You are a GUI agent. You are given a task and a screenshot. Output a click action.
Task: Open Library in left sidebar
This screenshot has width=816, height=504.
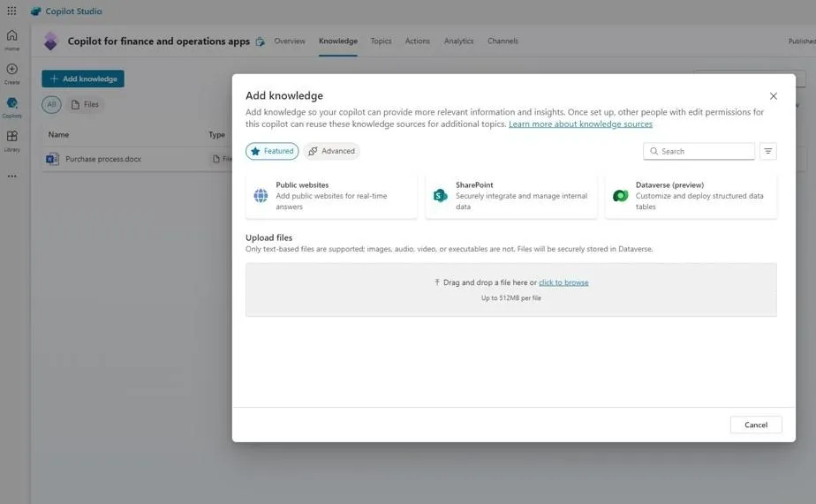point(12,141)
